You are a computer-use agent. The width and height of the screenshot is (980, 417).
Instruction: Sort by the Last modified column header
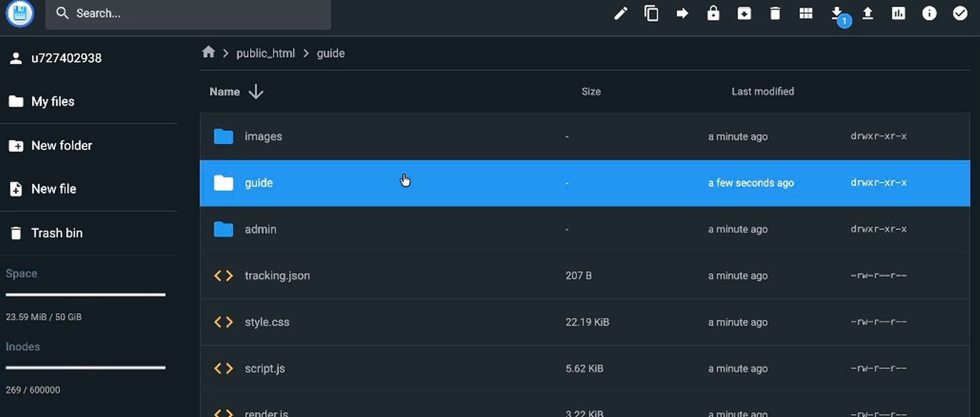coord(763,91)
